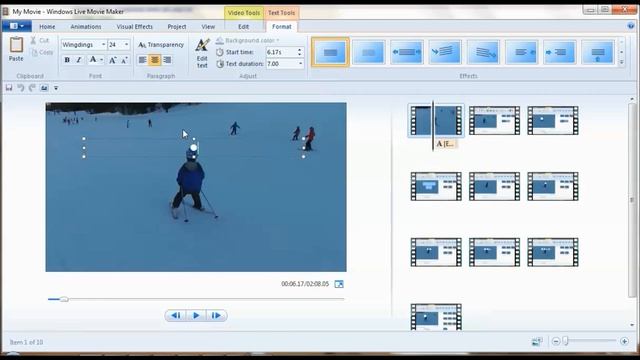Click the thumbnail size icon in status bar
The width and height of the screenshot is (640, 360).
[537, 342]
